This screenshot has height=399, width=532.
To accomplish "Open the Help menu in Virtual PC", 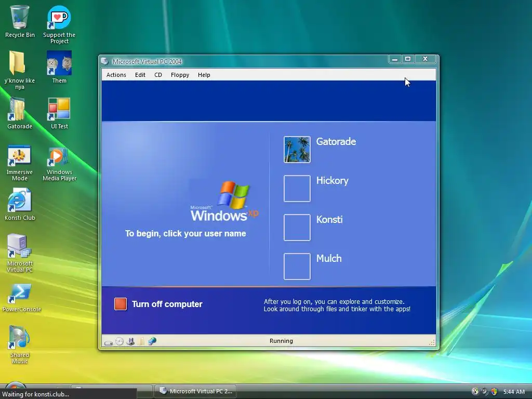I will (x=204, y=75).
